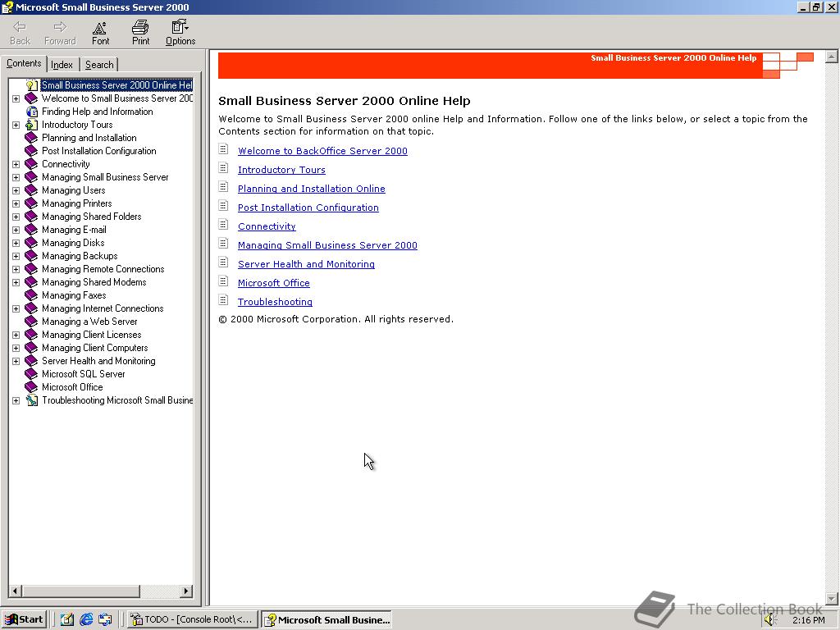This screenshot has width=840, height=630.
Task: Select Managing Client Computers in tree
Action: tap(95, 348)
